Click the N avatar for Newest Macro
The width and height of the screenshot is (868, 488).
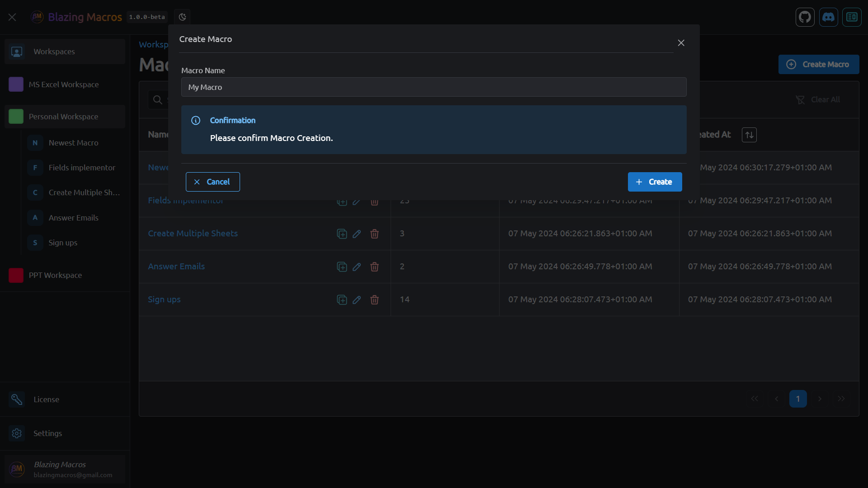click(35, 143)
